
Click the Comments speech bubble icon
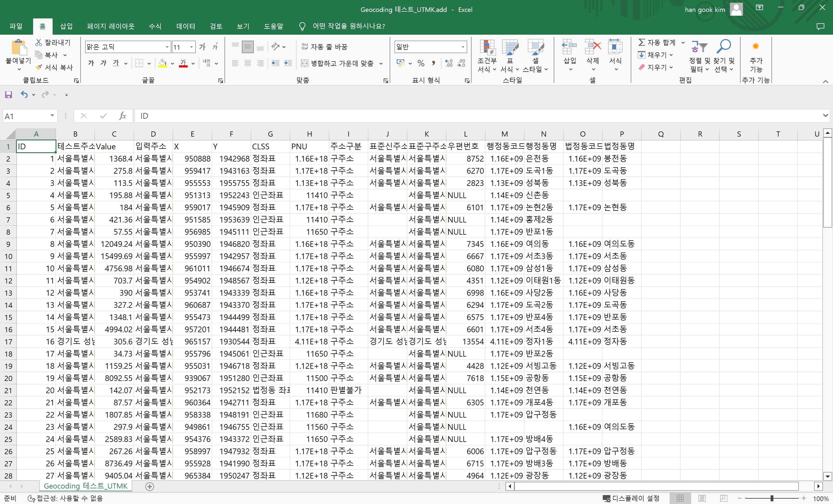click(820, 26)
